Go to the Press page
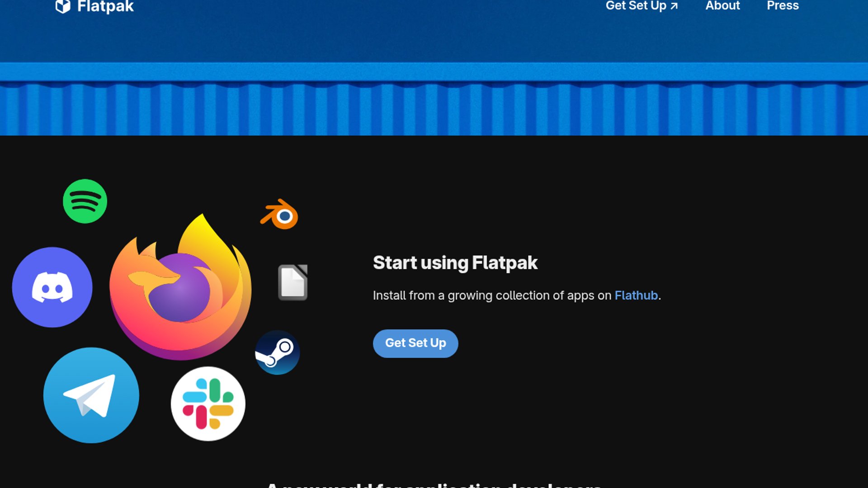Image resolution: width=868 pixels, height=488 pixels. point(783,6)
